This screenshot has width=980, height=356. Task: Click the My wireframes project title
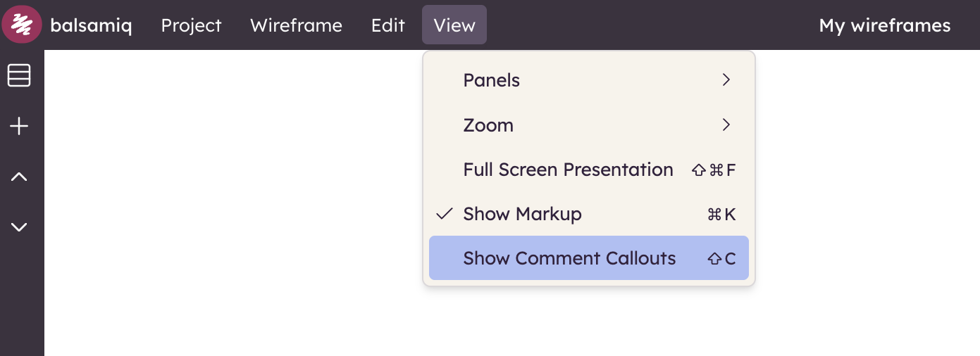(884, 25)
